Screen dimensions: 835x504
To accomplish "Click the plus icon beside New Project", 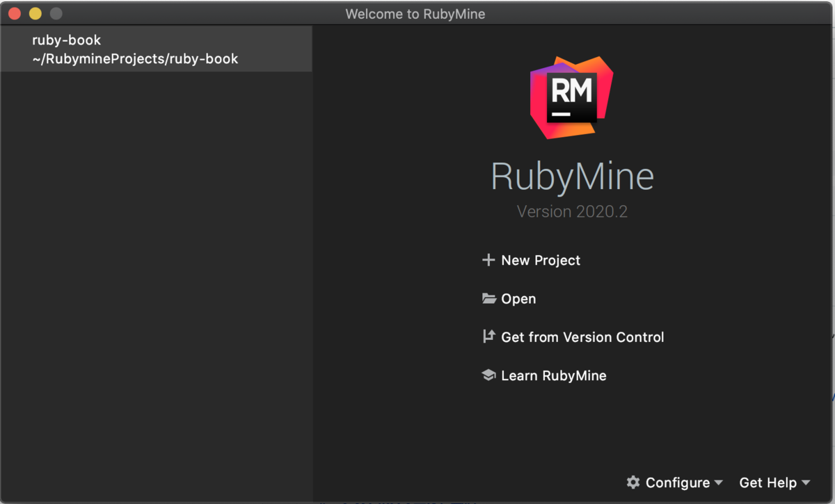I will click(x=488, y=260).
